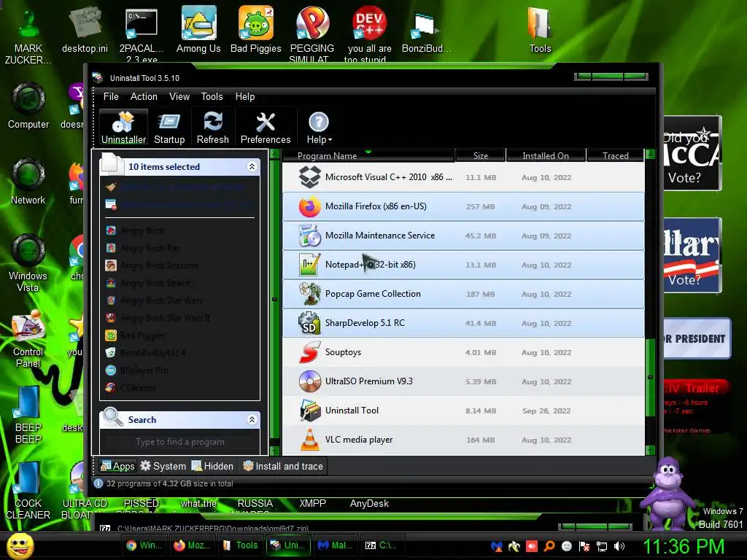The image size is (747, 560).
Task: Sort by the Program Name column header
Action: click(368, 156)
